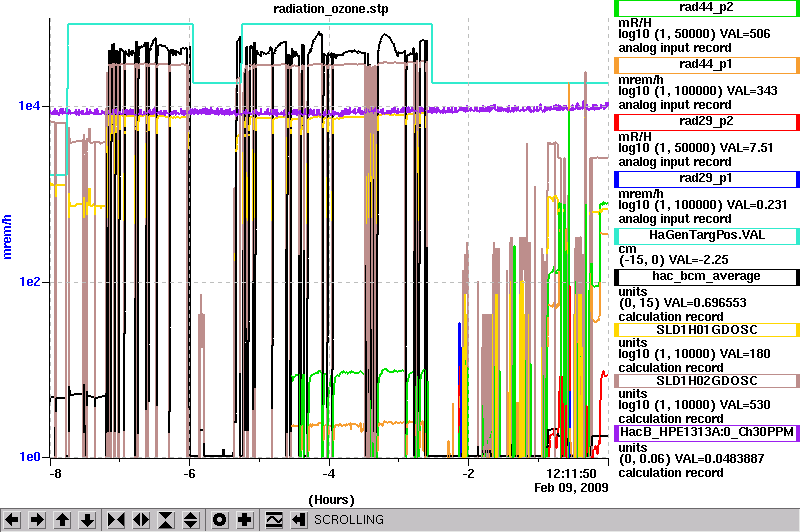Select the HaGenTargPos.VAL cyan legend entry
The width and height of the screenshot is (800, 532).
coord(707,236)
